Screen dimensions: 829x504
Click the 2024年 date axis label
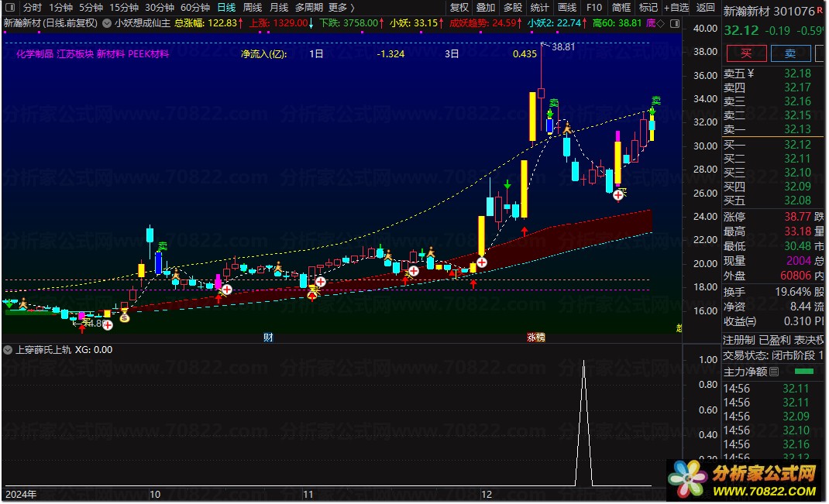[x=21, y=495]
